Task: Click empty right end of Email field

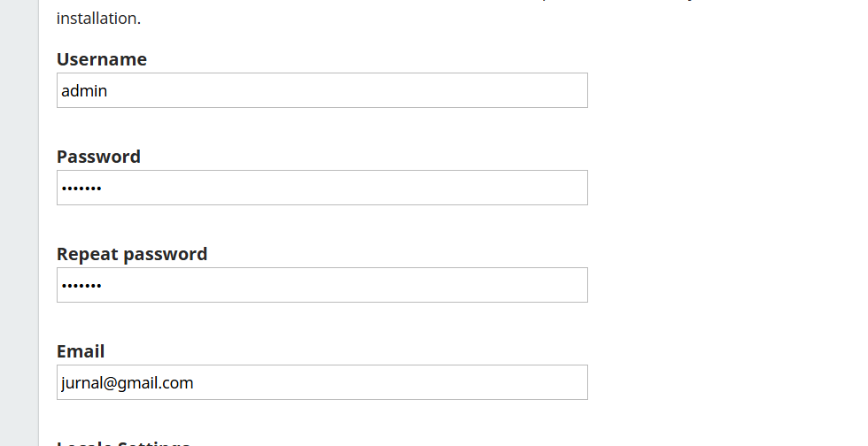Action: [549, 382]
